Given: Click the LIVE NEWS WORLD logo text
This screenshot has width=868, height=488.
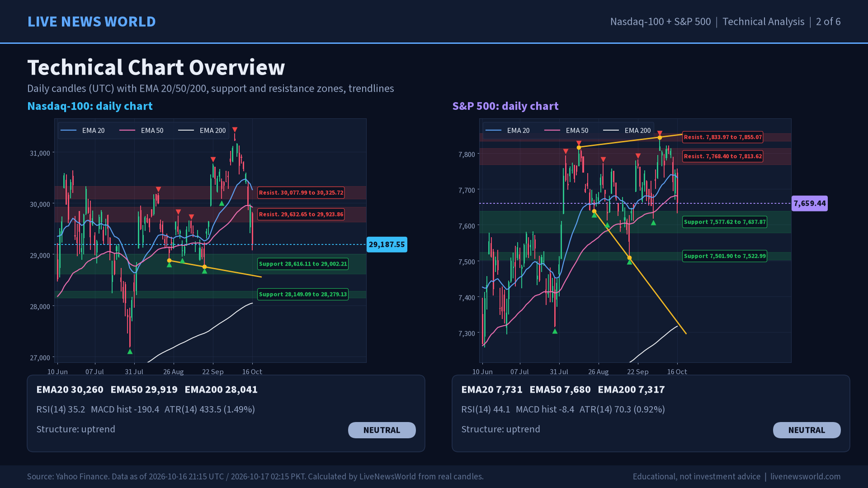Looking at the screenshot, I should pyautogui.click(x=91, y=22).
